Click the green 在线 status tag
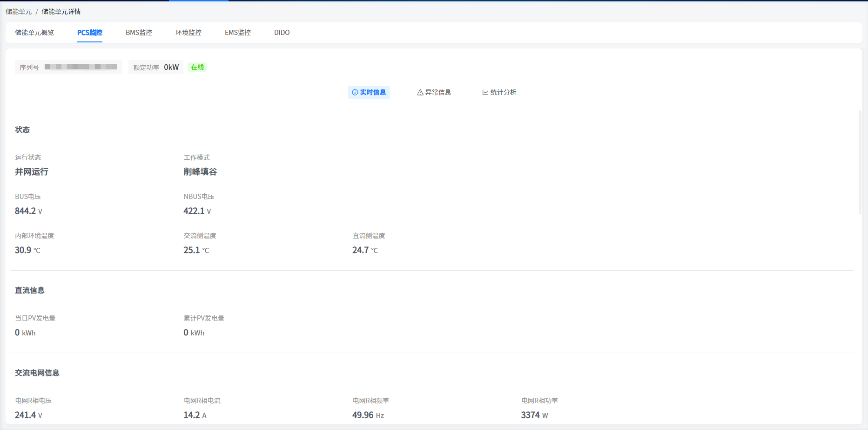868x430 pixels. (x=197, y=67)
